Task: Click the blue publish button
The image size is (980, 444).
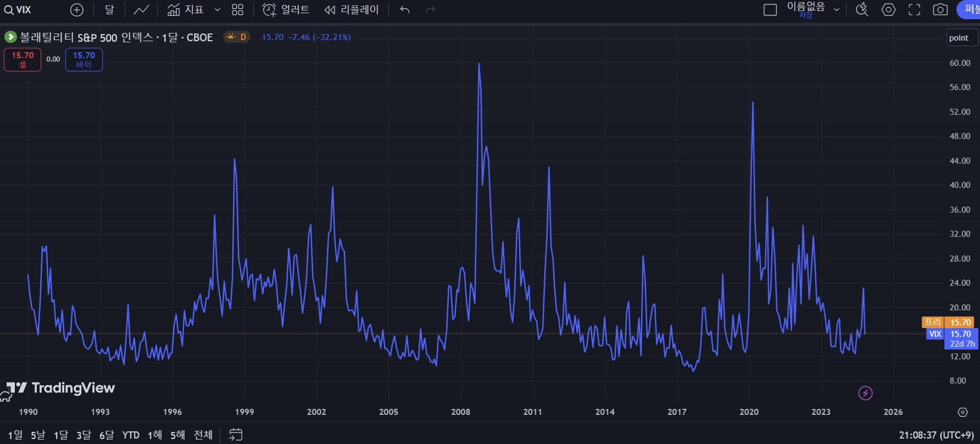Action: tap(970, 10)
